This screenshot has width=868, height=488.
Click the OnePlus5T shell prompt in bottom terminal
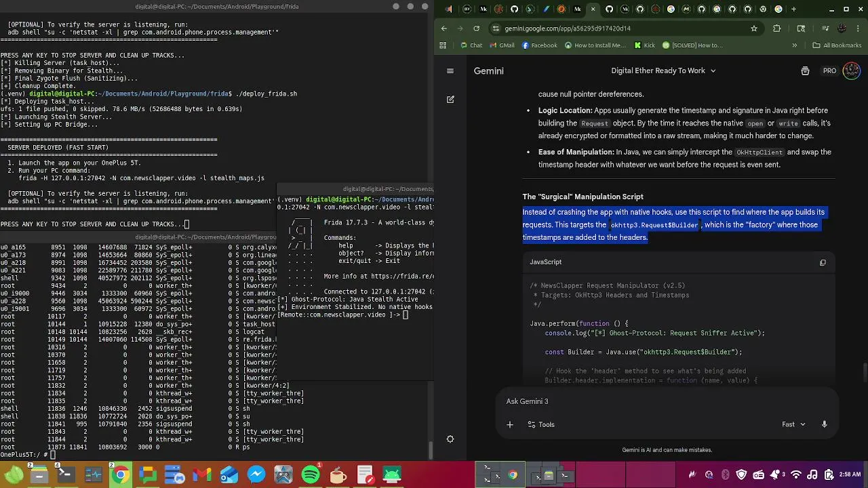point(24,455)
